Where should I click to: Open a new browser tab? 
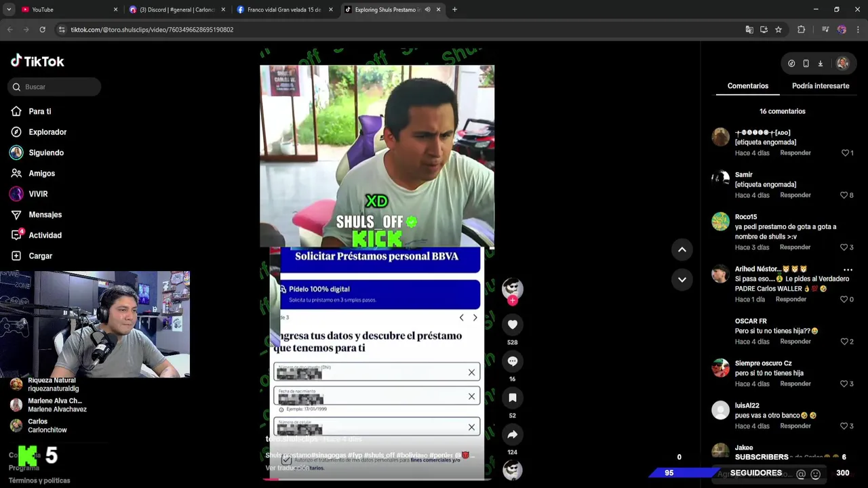pos(454,9)
